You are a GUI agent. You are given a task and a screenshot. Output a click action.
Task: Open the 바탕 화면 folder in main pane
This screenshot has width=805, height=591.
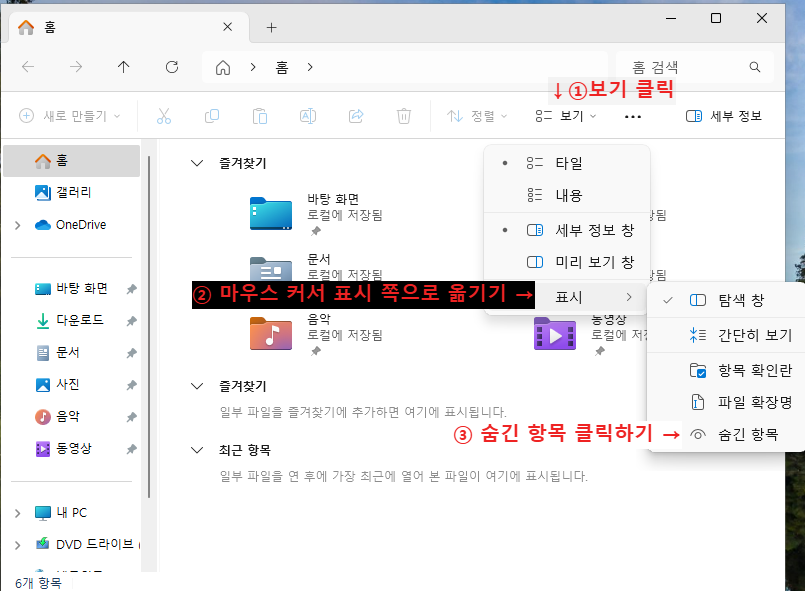click(271, 213)
